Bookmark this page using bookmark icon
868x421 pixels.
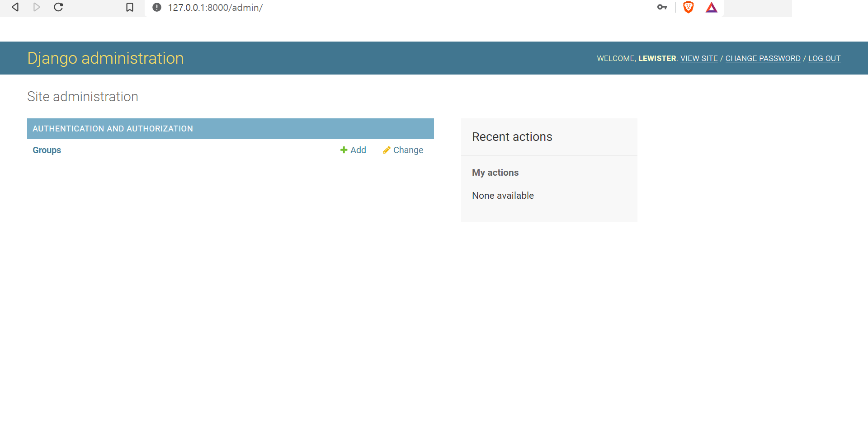[x=130, y=7]
